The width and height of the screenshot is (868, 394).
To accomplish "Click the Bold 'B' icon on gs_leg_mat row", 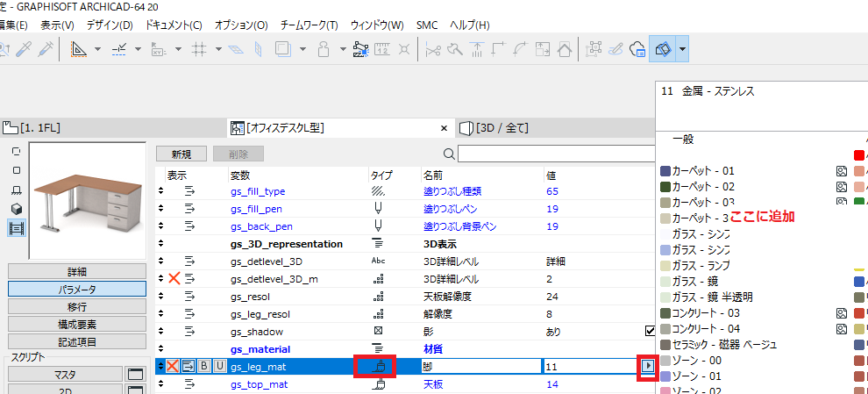I will 203,367.
